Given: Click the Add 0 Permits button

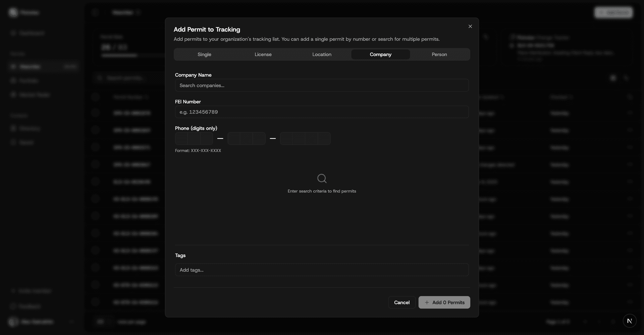Looking at the screenshot, I should (x=444, y=302).
